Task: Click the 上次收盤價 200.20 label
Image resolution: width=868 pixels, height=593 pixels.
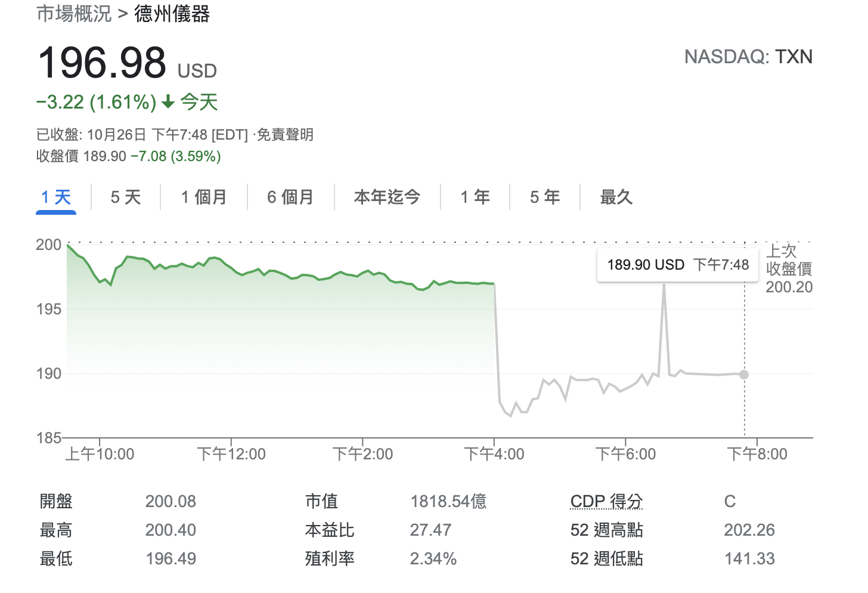Action: [789, 269]
